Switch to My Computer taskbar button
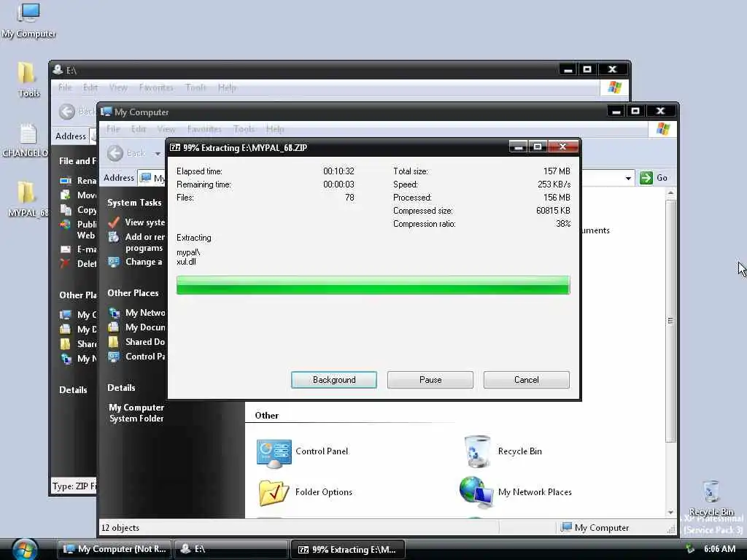This screenshot has width=747, height=560. [x=115, y=549]
